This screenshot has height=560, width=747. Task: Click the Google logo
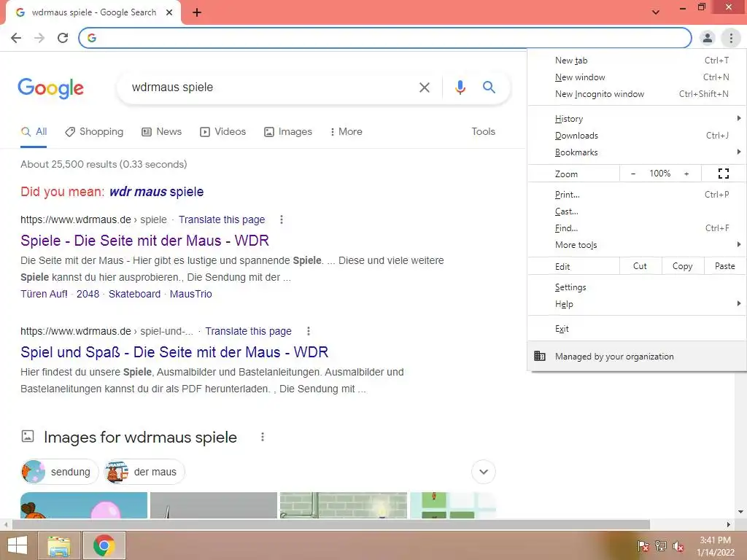click(50, 88)
